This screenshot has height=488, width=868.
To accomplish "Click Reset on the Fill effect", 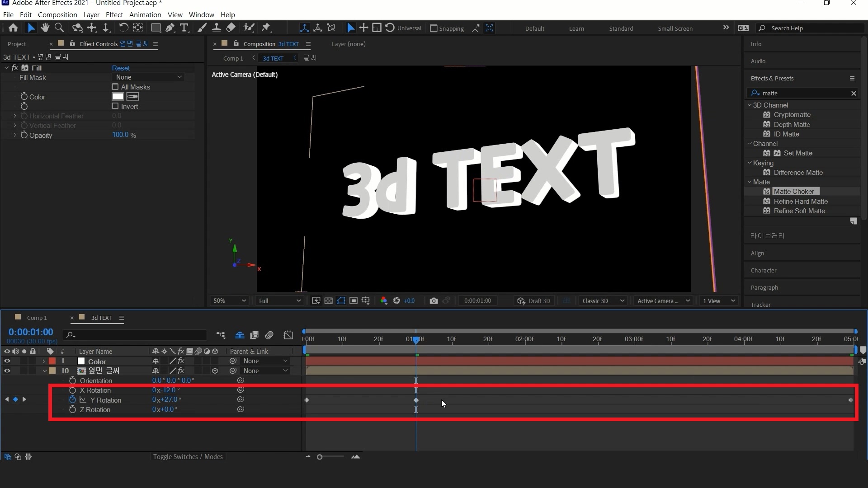I will (121, 68).
